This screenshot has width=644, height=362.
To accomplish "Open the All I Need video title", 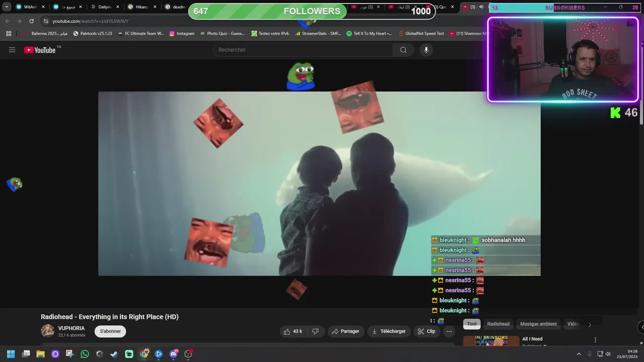I will [x=532, y=339].
